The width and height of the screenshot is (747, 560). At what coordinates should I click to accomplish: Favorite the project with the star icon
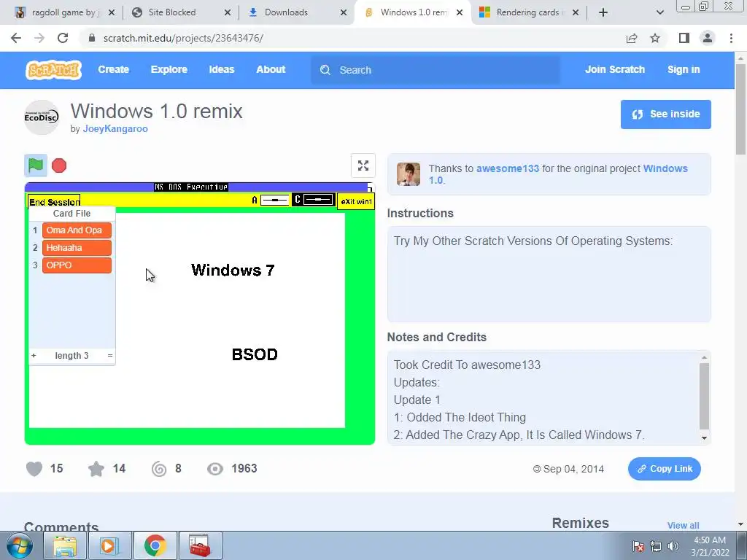[x=96, y=469]
